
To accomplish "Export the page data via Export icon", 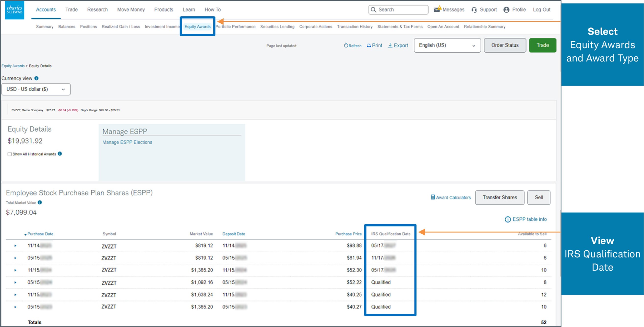I will click(391, 45).
